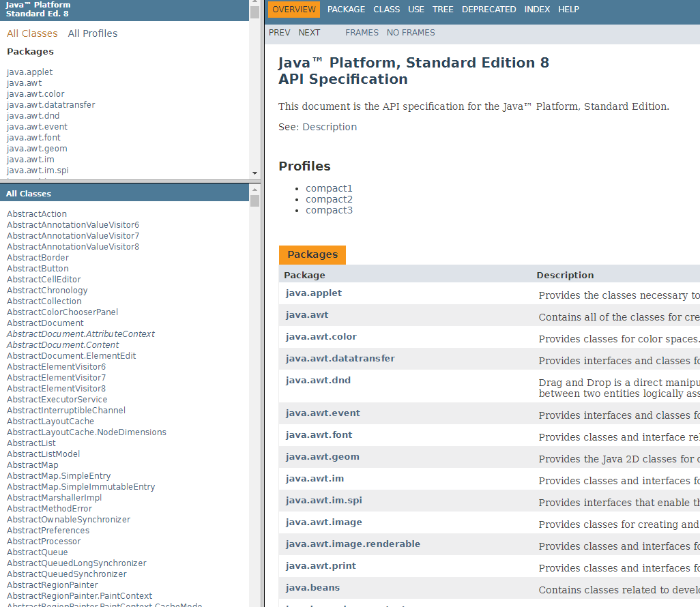Open AbstractDocument.Content interface
The image size is (700, 607).
[63, 345]
